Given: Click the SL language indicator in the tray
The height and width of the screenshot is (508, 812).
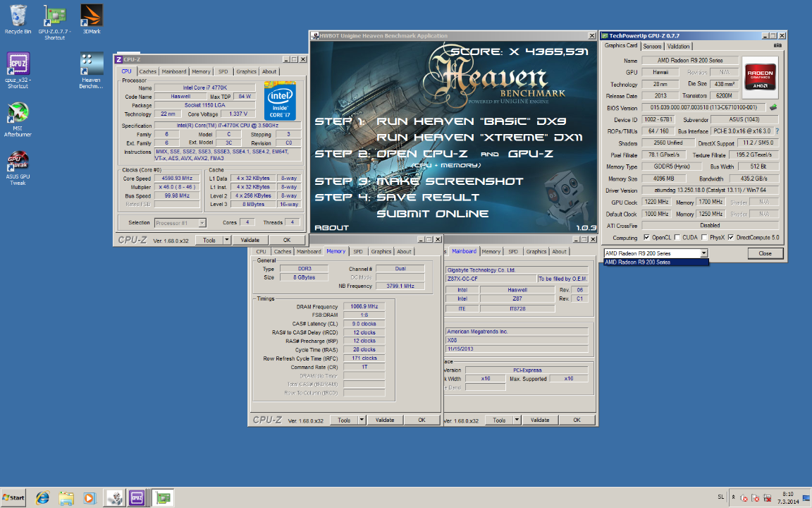Looking at the screenshot, I should tap(720, 497).
